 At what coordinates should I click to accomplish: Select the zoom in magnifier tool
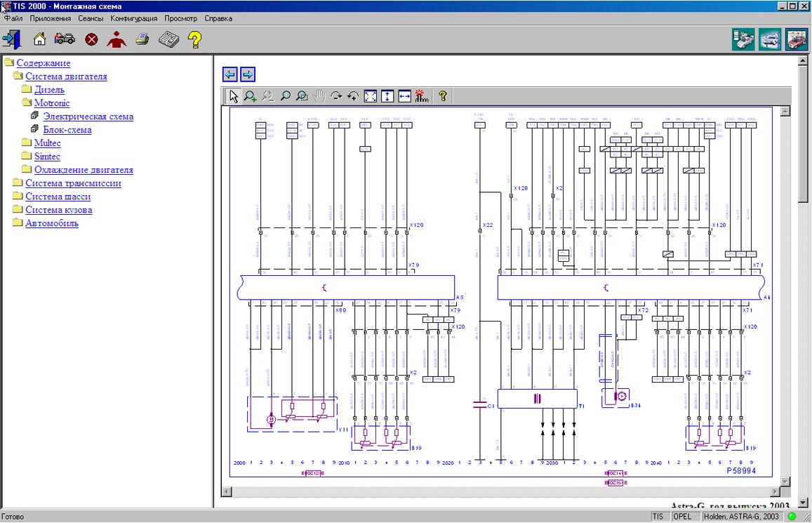251,96
